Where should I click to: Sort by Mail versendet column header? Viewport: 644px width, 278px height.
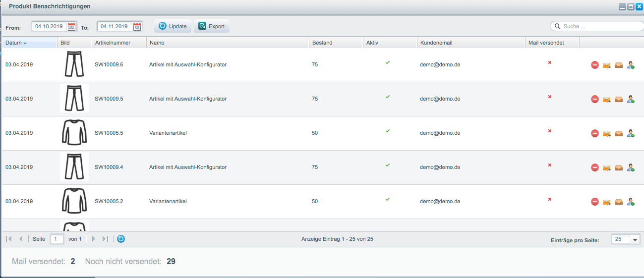pos(552,43)
